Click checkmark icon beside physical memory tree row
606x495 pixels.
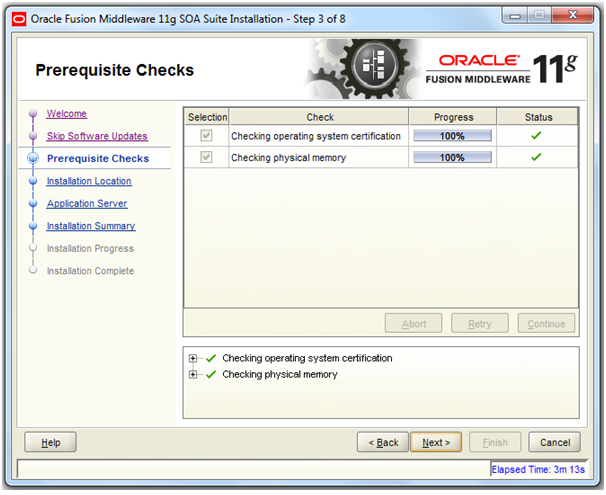coord(211,374)
